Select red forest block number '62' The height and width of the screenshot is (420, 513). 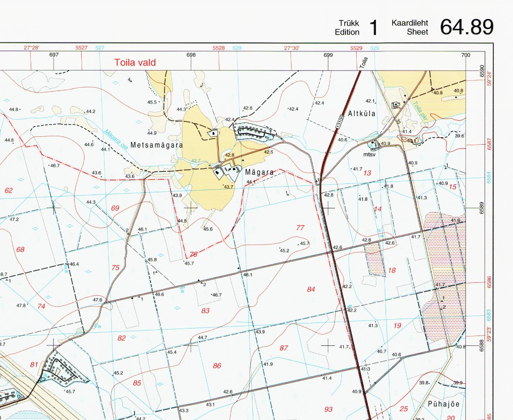click(x=9, y=190)
